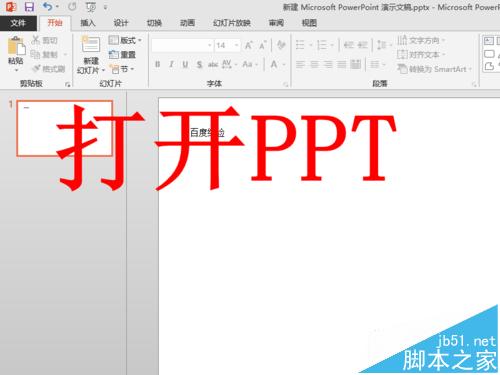Click 复制 (Copy) button
This screenshot has width=500, height=375.
[x=45, y=54]
